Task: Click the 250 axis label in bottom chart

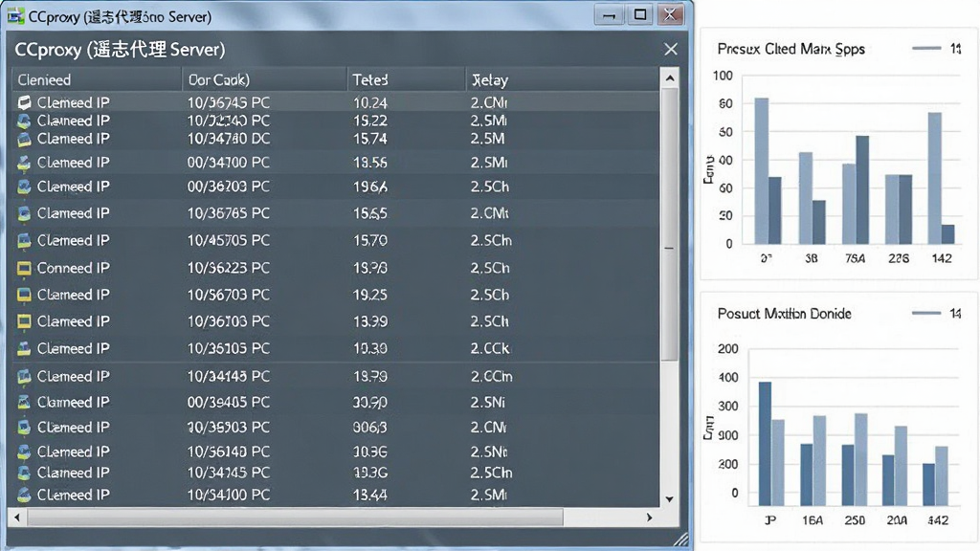Action: (x=855, y=519)
